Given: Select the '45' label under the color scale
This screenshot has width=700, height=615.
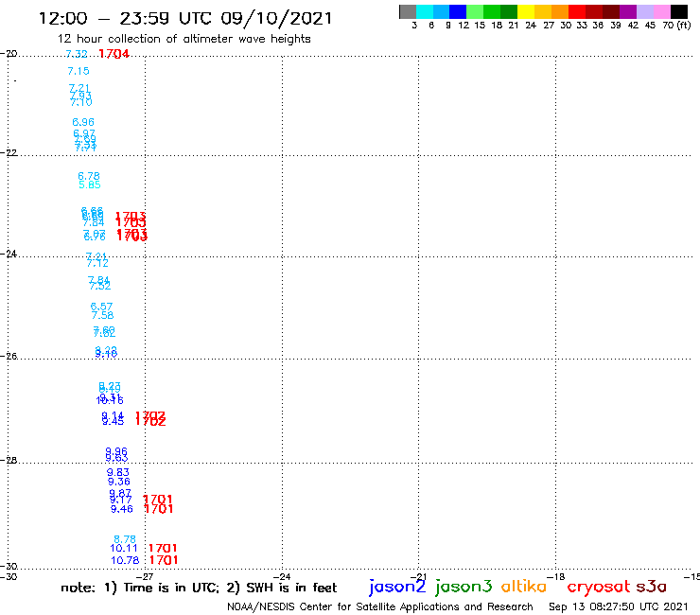Looking at the screenshot, I should 650,26.
